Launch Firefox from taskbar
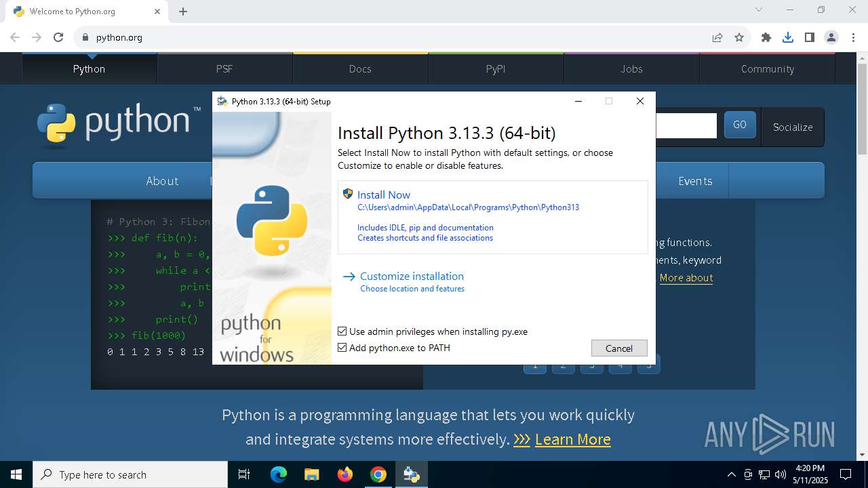 [x=345, y=474]
